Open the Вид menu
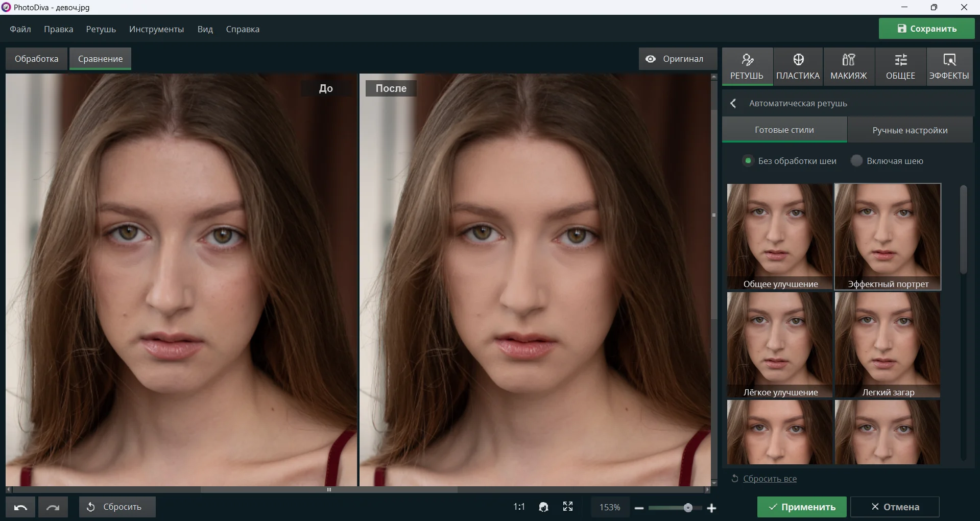This screenshot has width=980, height=521. tap(205, 29)
